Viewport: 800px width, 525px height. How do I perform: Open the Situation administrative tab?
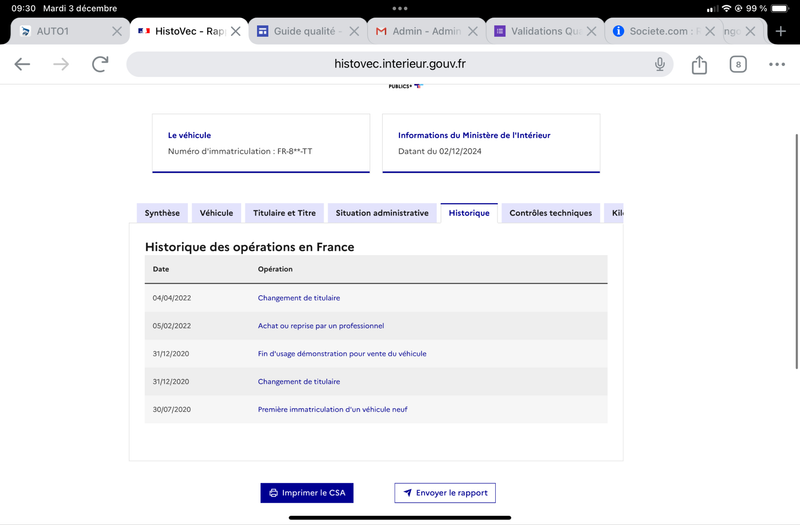click(x=382, y=213)
